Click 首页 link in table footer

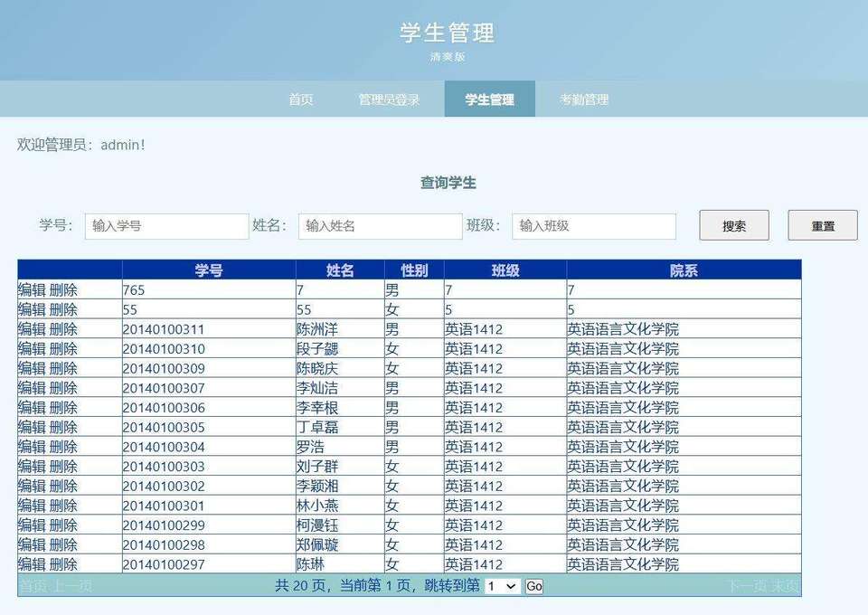(33, 586)
